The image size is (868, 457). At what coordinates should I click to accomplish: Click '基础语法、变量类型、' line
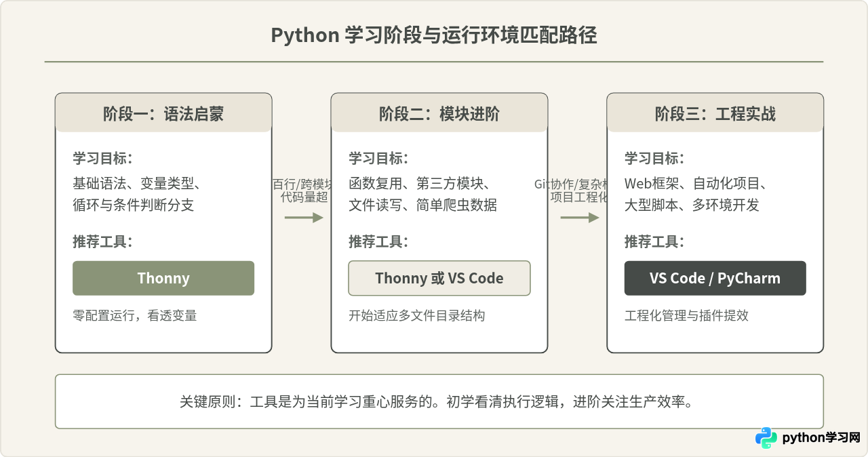pos(136,184)
